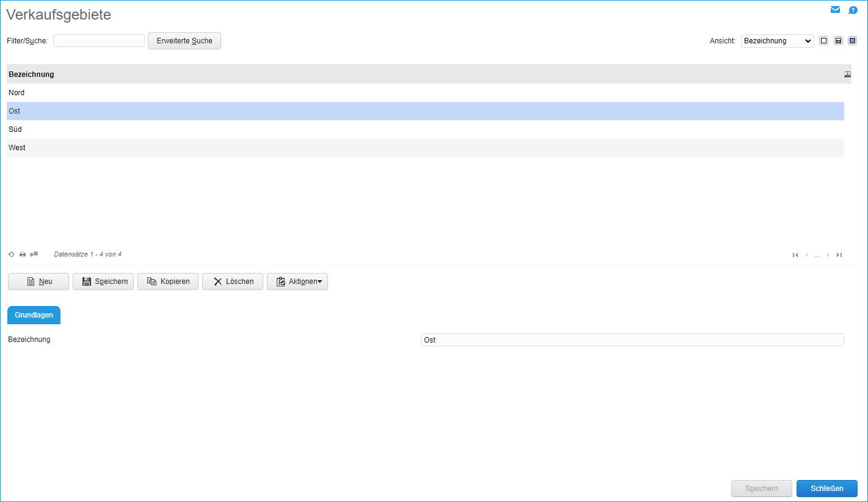
Task: Open the Ansicht dropdown showing Bezeichnung
Action: click(x=777, y=41)
